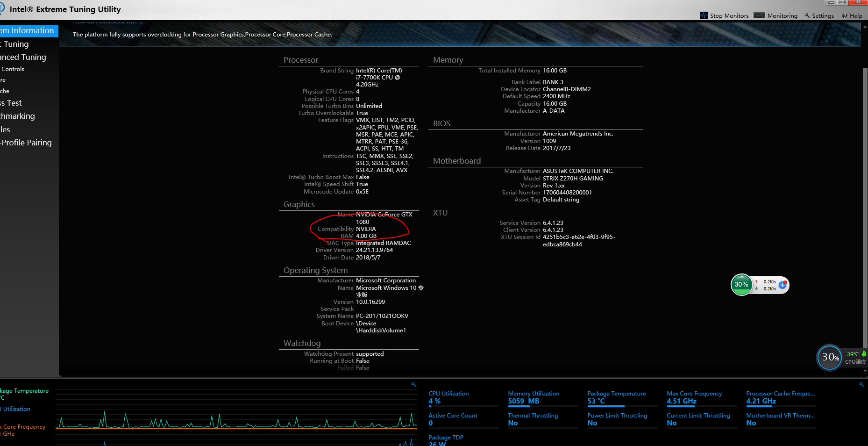Click the Operating System section heading

[316, 270]
